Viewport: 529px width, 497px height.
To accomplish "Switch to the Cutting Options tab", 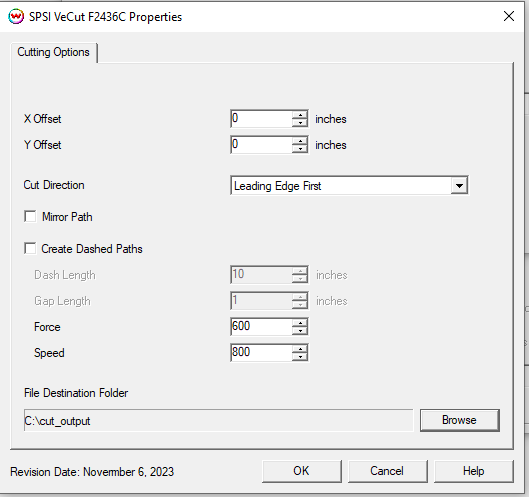I will pos(54,52).
